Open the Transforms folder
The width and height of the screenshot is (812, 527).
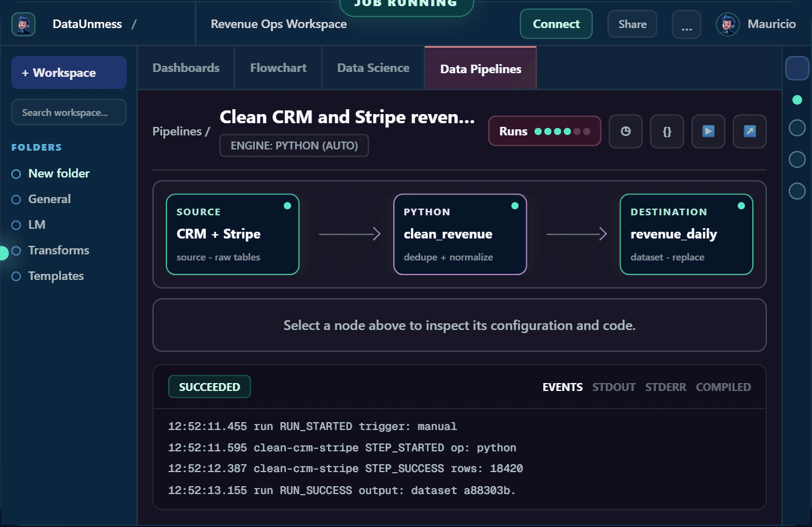[x=59, y=251]
